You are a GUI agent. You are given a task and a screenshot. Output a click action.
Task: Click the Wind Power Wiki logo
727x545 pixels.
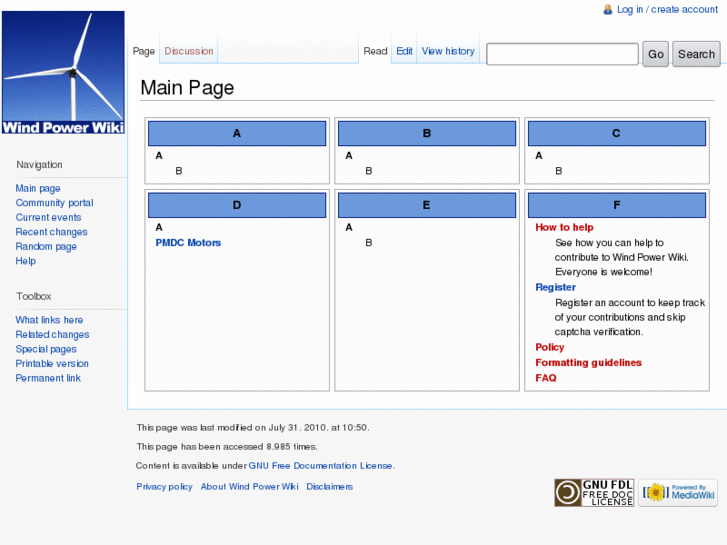tap(63, 73)
